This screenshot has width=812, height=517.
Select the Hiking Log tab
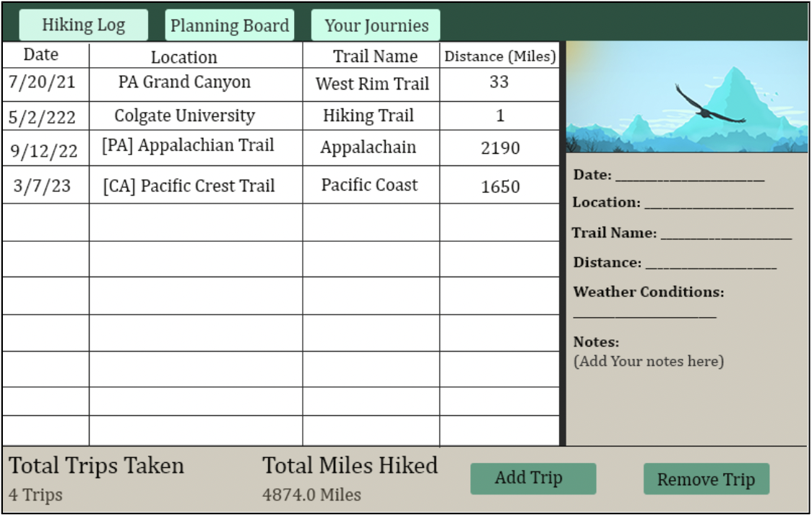(x=83, y=25)
